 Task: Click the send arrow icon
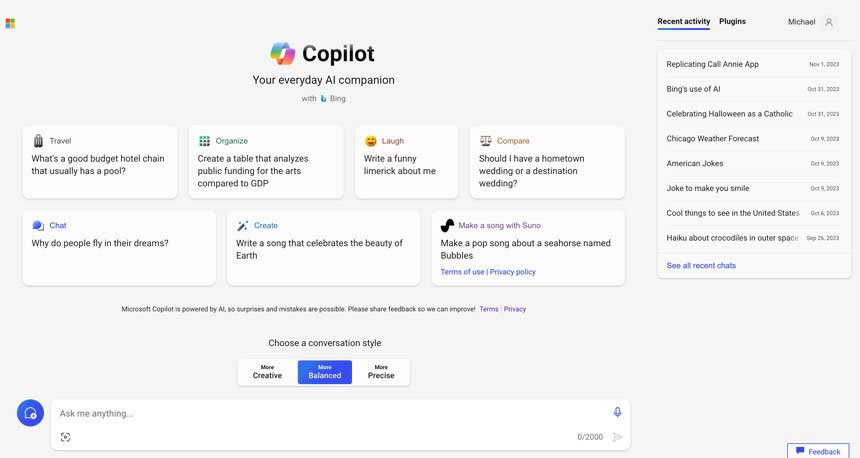(617, 437)
